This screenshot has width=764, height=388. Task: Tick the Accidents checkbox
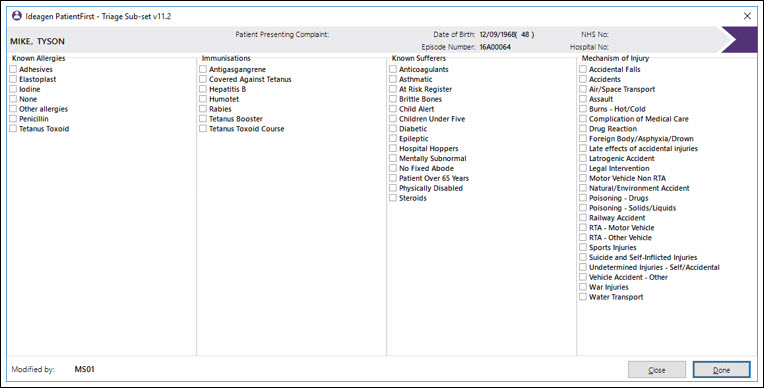tap(583, 79)
